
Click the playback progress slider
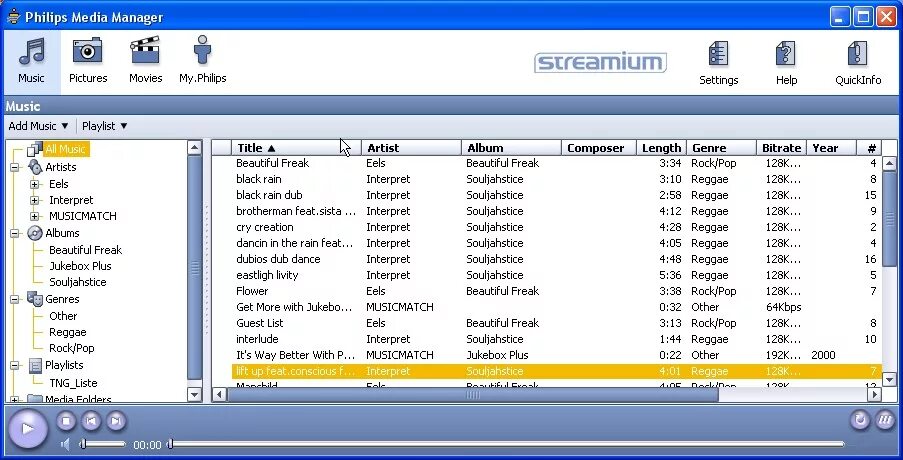coord(506,444)
